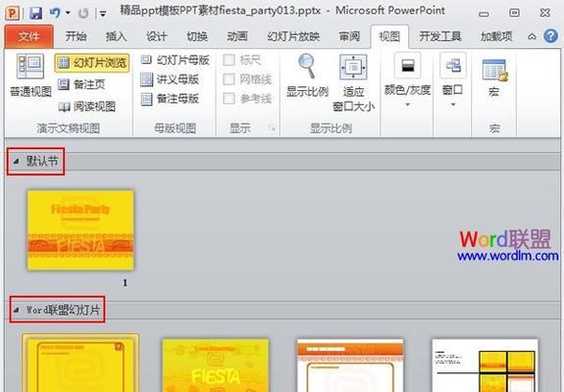564x392 pixels.
Task: Toggle the Gridlines (网格线) checkbox
Action: coord(230,79)
